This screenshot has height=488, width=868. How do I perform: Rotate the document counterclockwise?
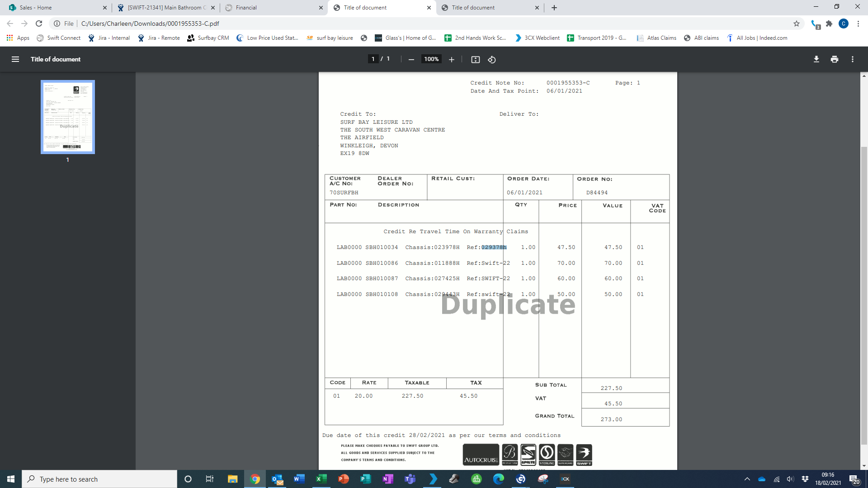[x=492, y=60]
